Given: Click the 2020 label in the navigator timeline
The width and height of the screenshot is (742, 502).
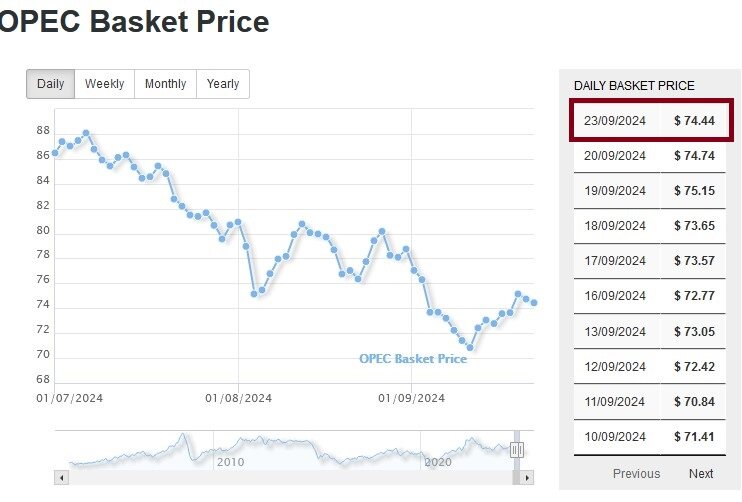Looking at the screenshot, I should [x=437, y=462].
